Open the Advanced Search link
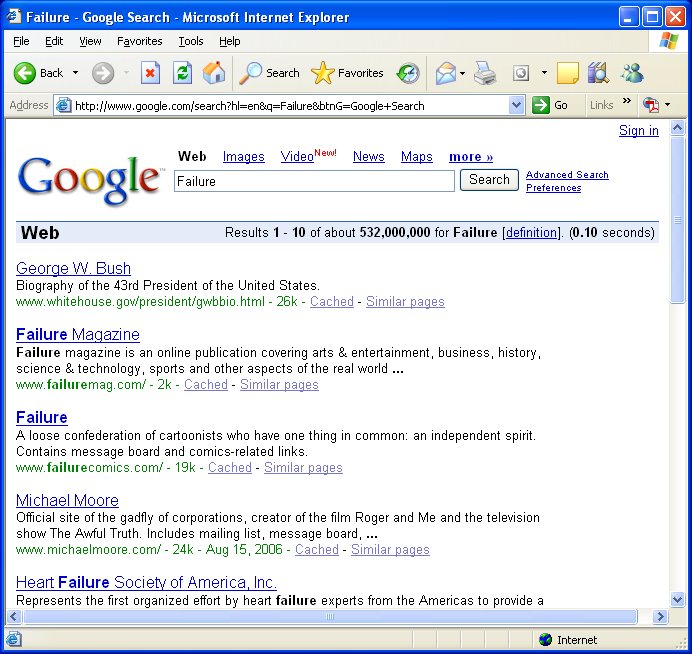 pos(567,175)
